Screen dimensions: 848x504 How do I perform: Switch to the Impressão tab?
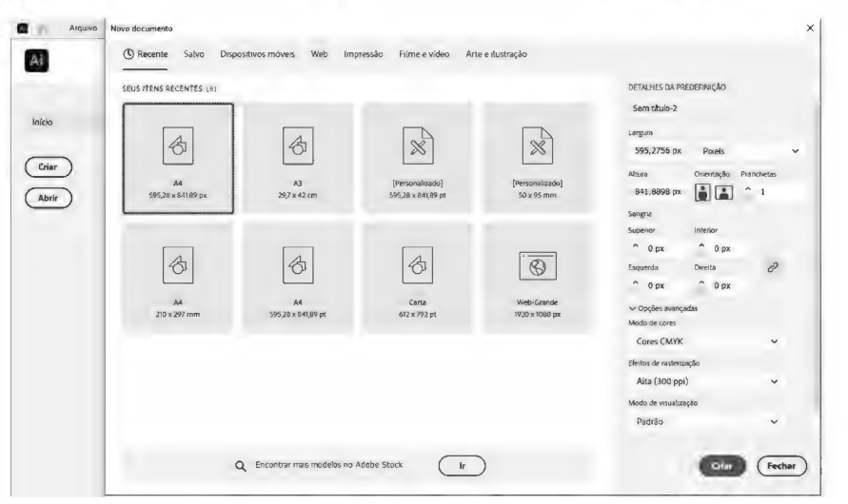pos(363,54)
